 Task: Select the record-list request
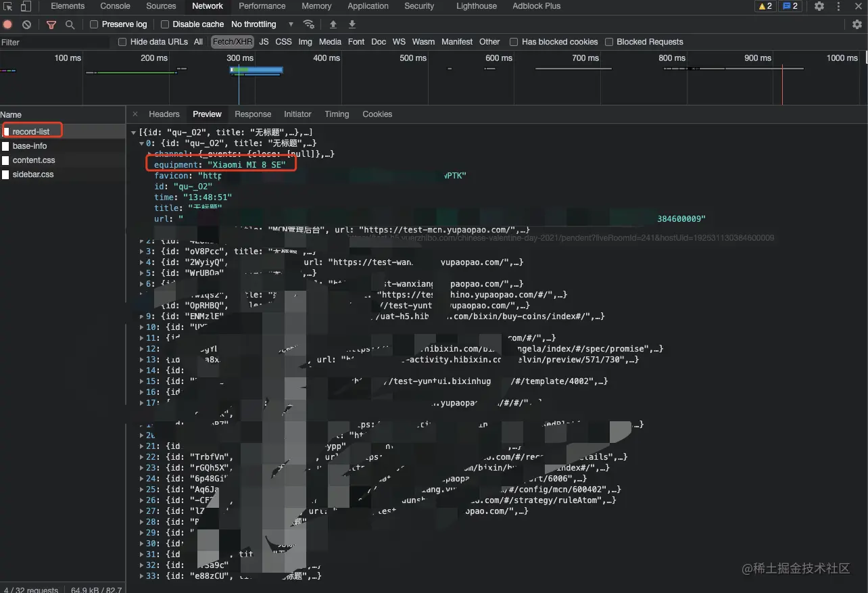click(x=63, y=132)
